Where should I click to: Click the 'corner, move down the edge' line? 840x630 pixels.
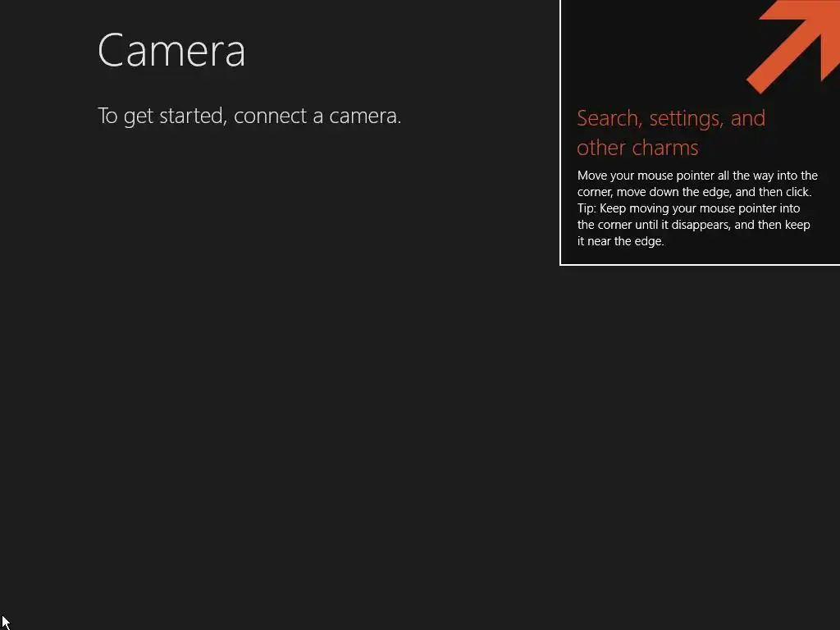pyautogui.click(x=694, y=192)
